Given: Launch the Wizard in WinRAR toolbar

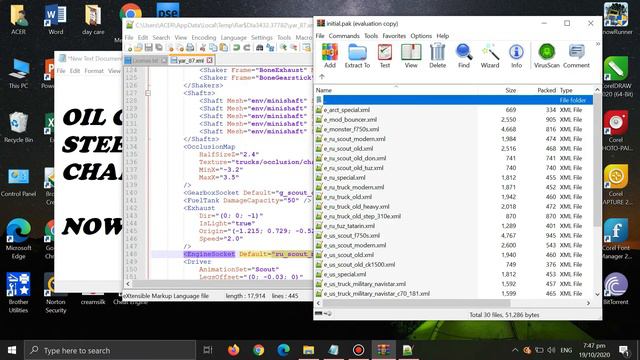Looking at the screenshot, I should (490, 56).
